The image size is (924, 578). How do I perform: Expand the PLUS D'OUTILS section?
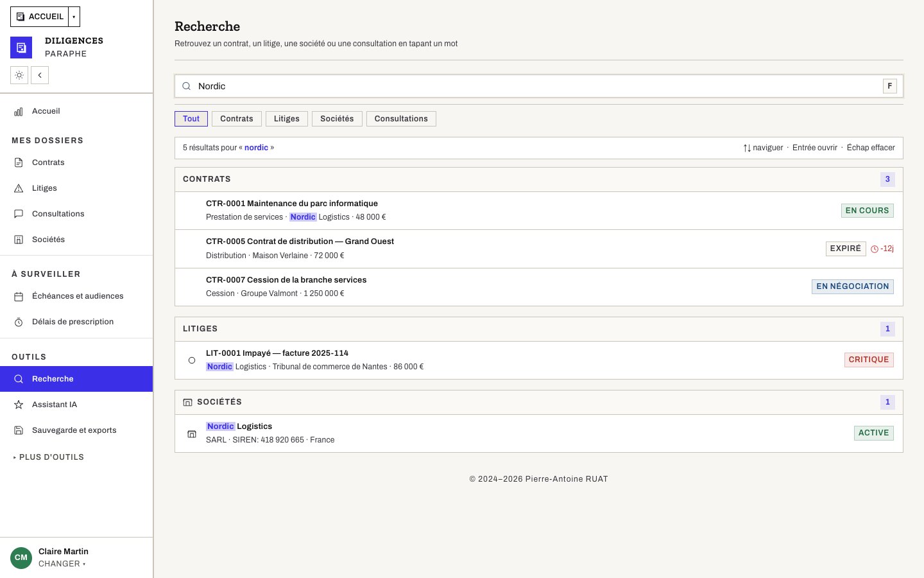[49, 457]
